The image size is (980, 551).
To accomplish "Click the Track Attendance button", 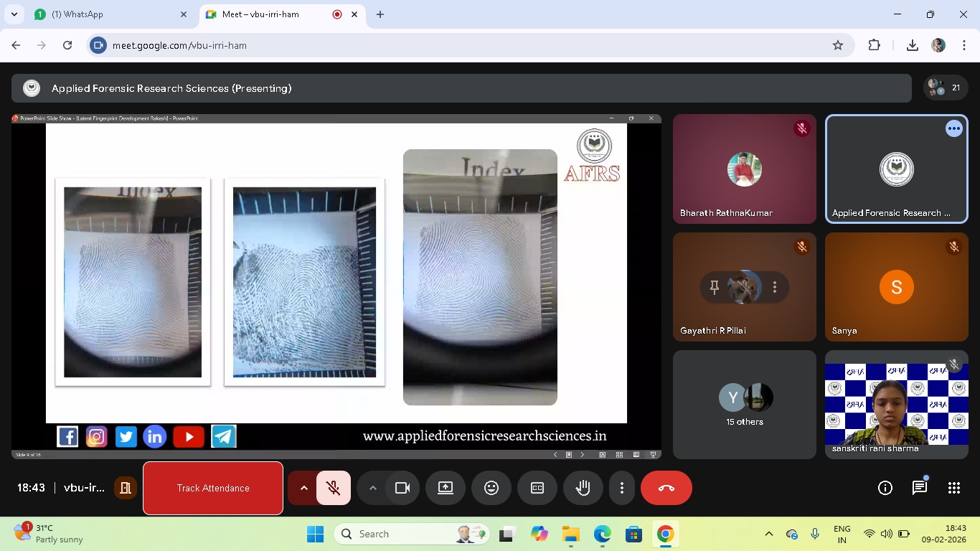I will [x=213, y=488].
